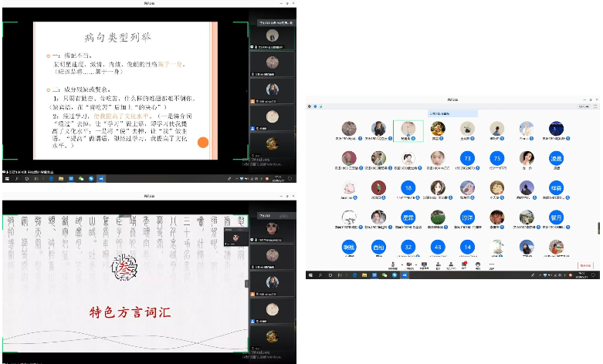Expand the arrow next to the microphone button
The image size is (603, 364).
pyautogui.click(x=402, y=265)
